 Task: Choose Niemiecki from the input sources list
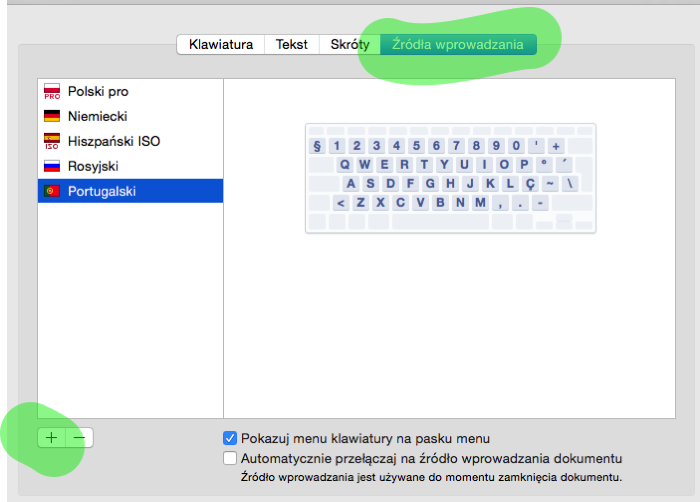(x=97, y=116)
